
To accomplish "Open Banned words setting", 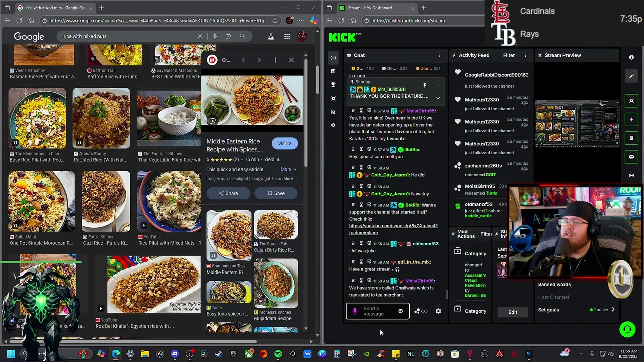I will 554,284.
